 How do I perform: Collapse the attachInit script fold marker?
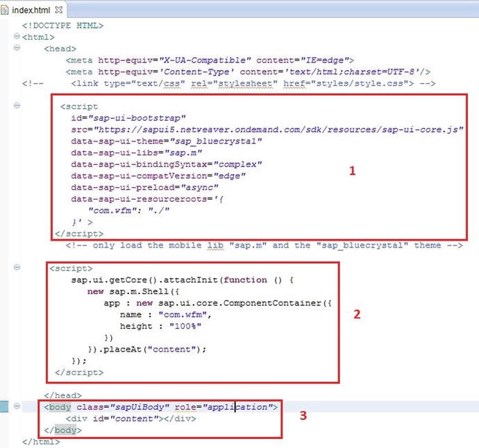coord(17,267)
